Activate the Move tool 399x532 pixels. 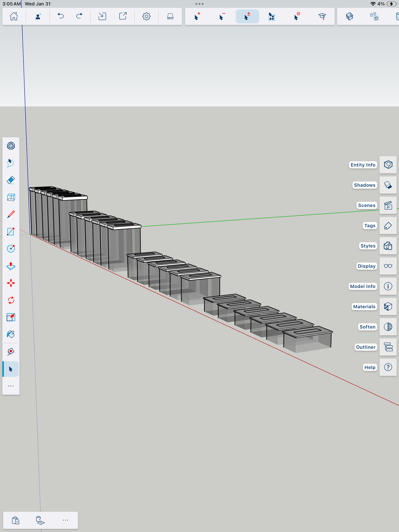point(11,283)
